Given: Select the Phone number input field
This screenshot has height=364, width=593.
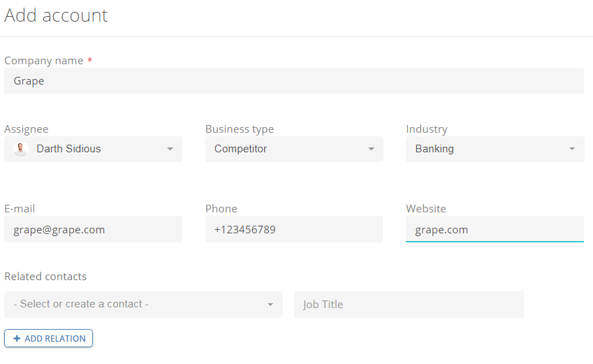Looking at the screenshot, I should point(294,229).
